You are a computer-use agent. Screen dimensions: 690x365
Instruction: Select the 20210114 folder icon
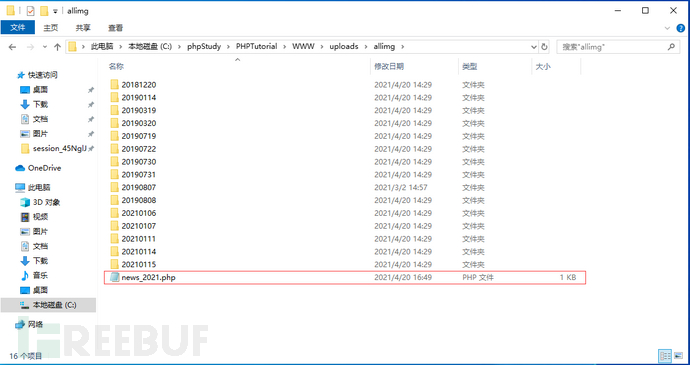point(114,251)
